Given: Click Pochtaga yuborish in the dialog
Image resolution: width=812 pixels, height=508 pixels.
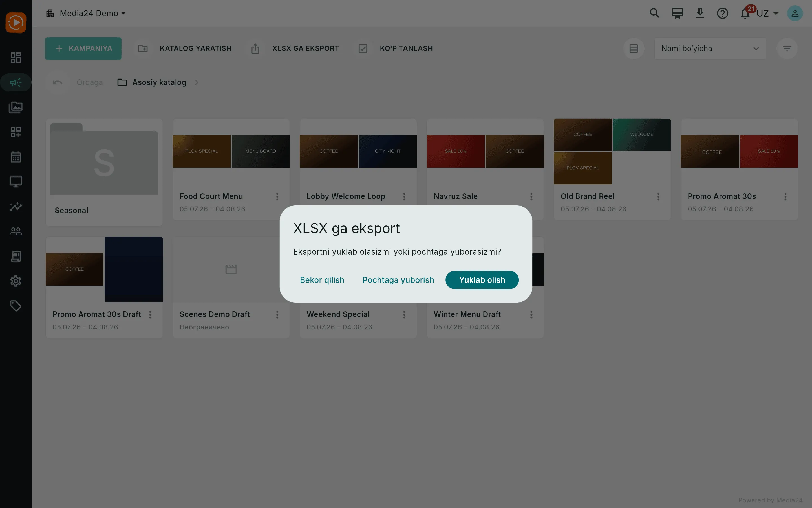Looking at the screenshot, I should (398, 280).
